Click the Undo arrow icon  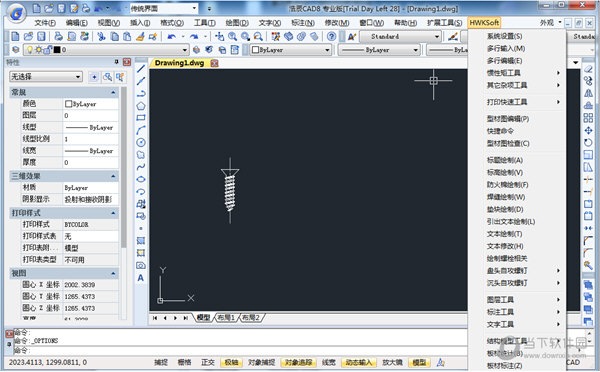172,36
